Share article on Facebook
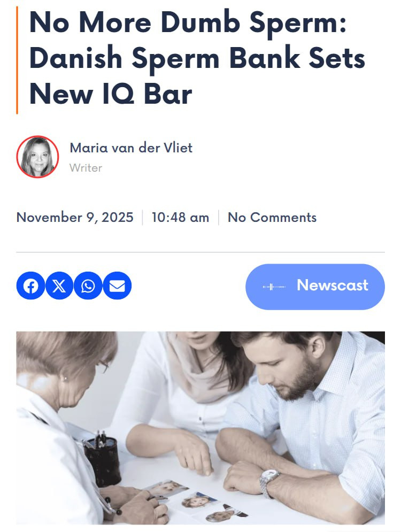Screen dimensions: 401x532 [x=30, y=286]
